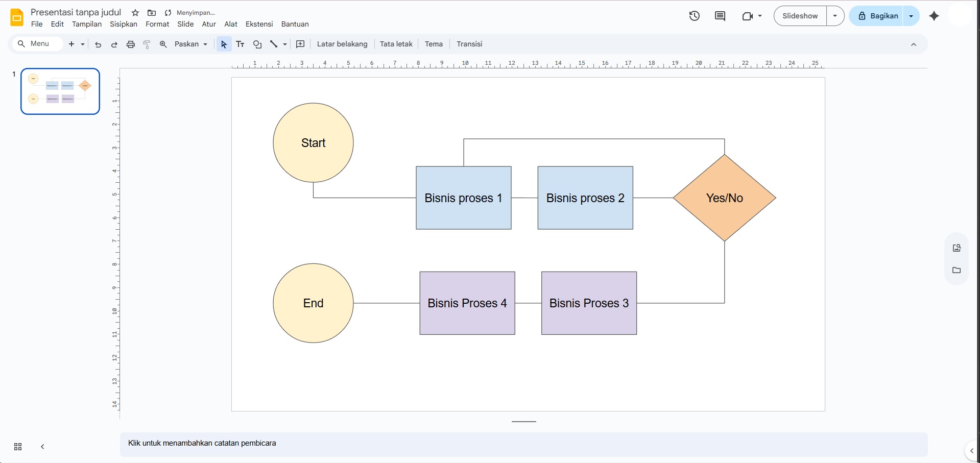Image resolution: width=980 pixels, height=463 pixels.
Task: Hide the menus with chevron
Action: tap(914, 44)
